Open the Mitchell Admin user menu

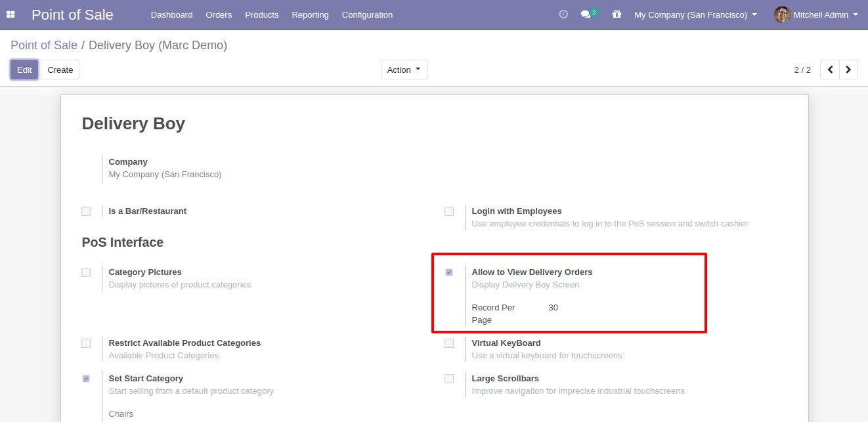(825, 14)
